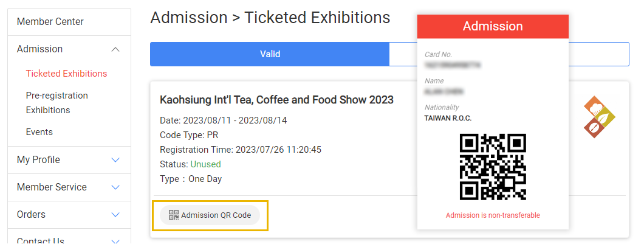Collapse the Admission section chevron
The height and width of the screenshot is (244, 644).
pos(116,49)
